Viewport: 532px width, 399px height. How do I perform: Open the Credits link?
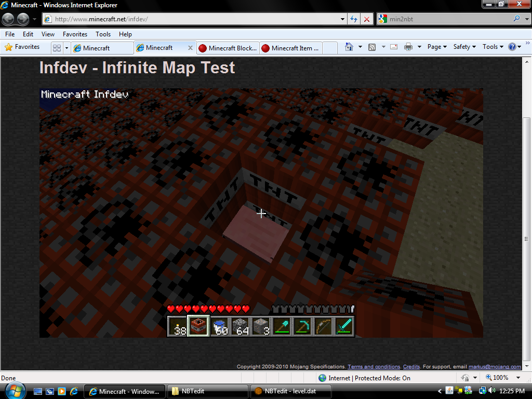click(411, 366)
